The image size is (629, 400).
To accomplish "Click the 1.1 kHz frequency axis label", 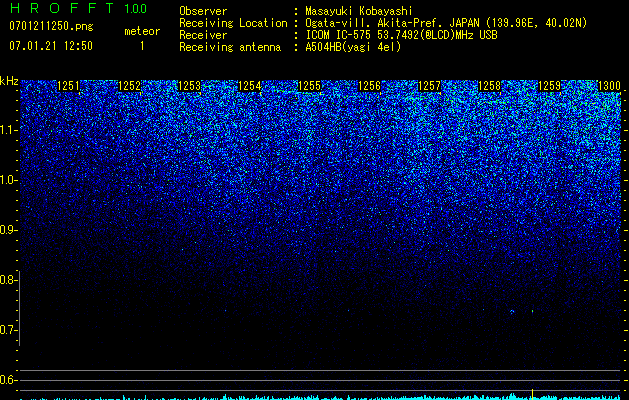I will coord(8,130).
